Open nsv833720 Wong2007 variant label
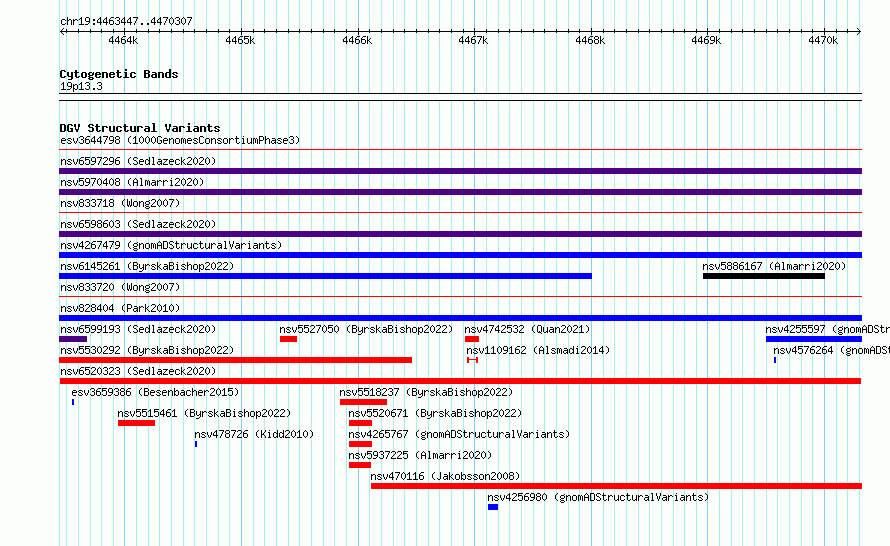This screenshot has height=546, width=890. (x=120, y=287)
